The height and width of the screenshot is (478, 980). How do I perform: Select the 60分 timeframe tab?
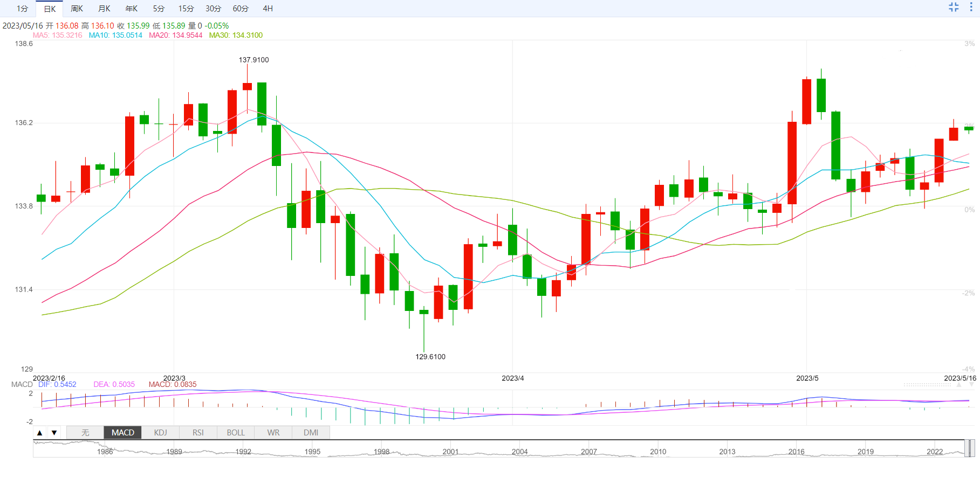pos(241,9)
